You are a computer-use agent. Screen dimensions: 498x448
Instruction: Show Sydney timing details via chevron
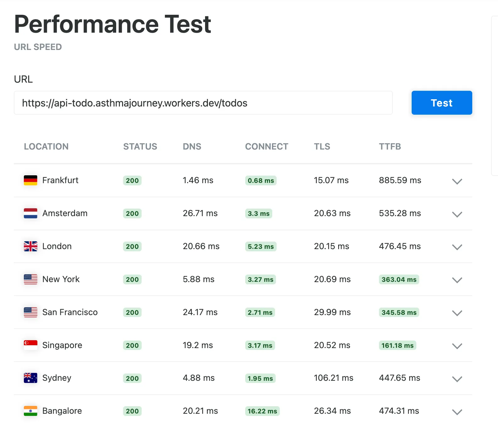tap(457, 379)
